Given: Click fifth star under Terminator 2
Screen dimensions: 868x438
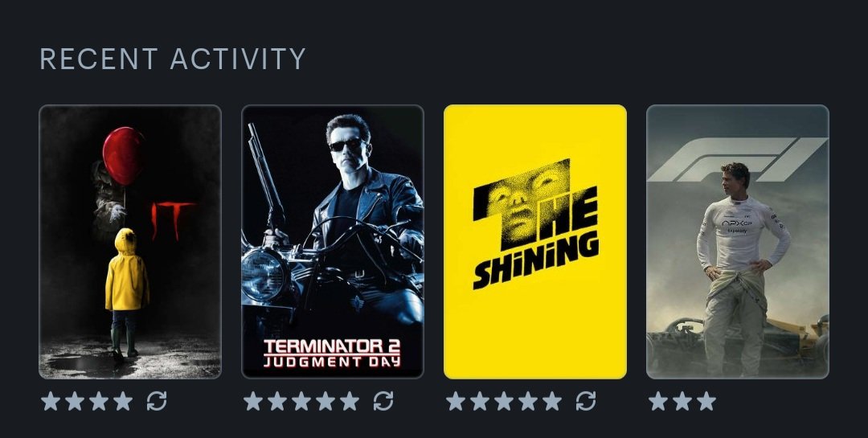Looking at the screenshot, I should [350, 401].
